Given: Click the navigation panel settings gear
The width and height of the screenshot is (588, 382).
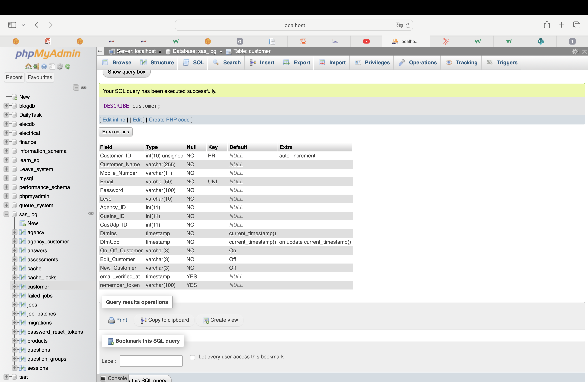Looking at the screenshot, I should click(60, 67).
